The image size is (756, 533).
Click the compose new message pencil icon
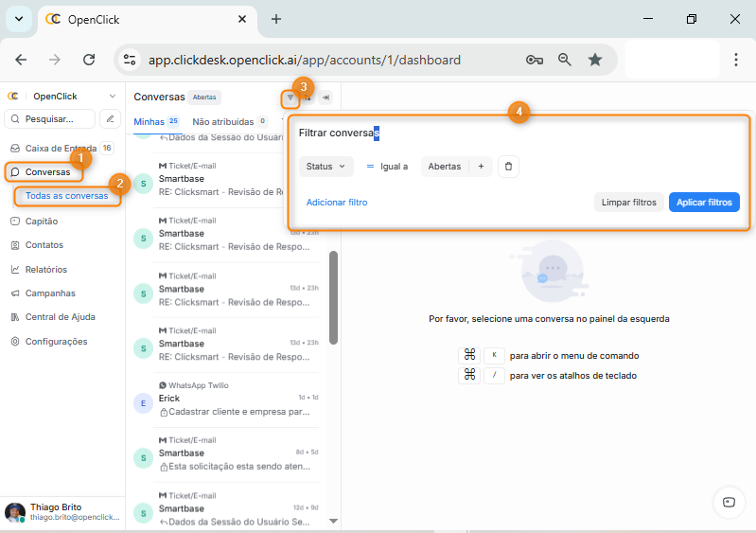pos(111,119)
